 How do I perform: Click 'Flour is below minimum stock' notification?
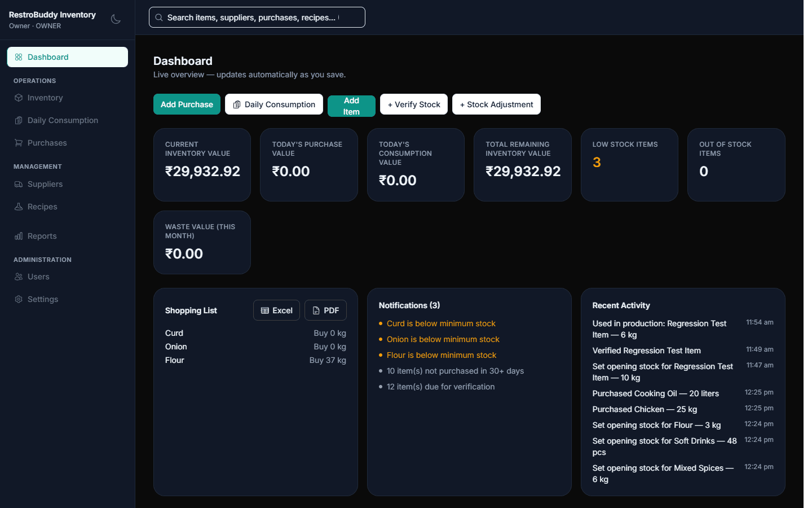click(442, 355)
